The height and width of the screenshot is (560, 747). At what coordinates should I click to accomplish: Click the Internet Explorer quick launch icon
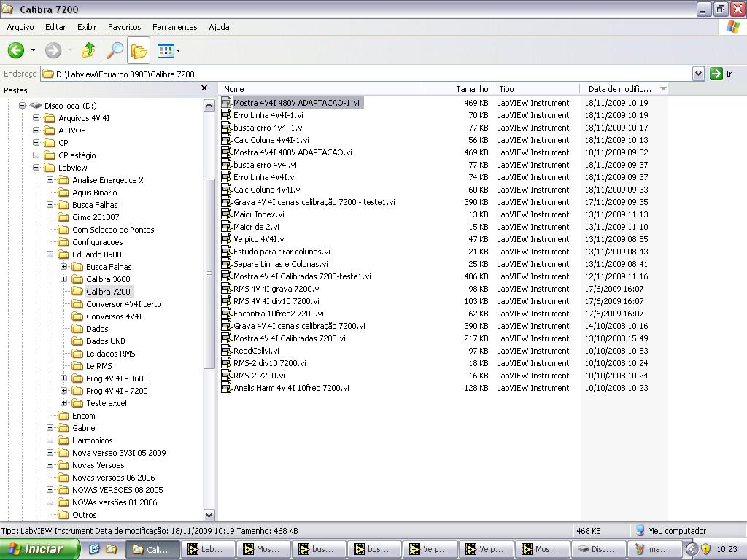coord(94,549)
